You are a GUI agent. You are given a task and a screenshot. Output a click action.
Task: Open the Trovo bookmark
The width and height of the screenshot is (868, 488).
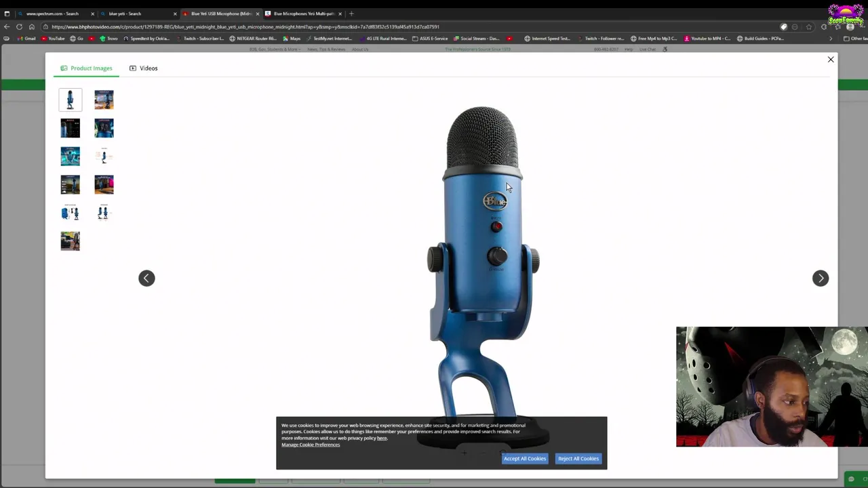click(x=108, y=39)
